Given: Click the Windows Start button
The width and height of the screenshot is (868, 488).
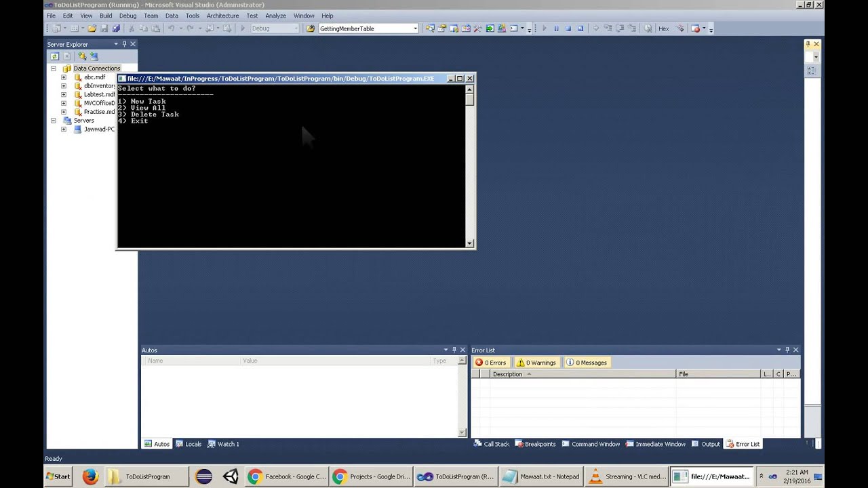Looking at the screenshot, I should click(58, 476).
